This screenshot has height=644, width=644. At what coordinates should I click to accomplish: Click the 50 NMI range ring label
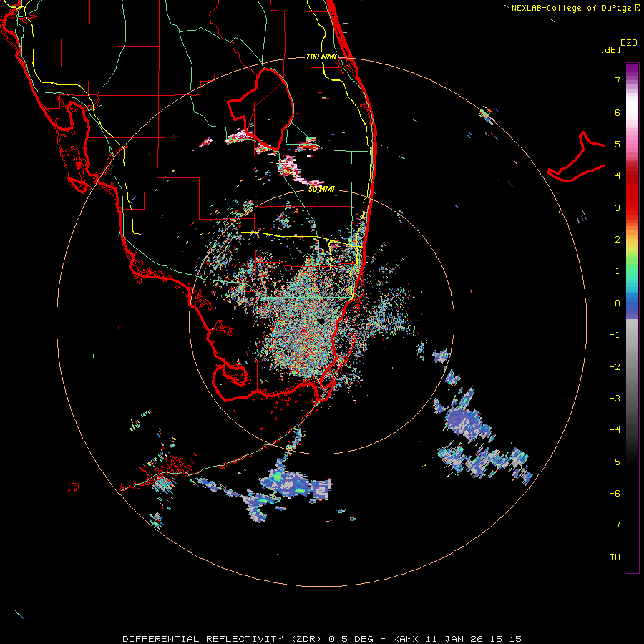click(321, 189)
